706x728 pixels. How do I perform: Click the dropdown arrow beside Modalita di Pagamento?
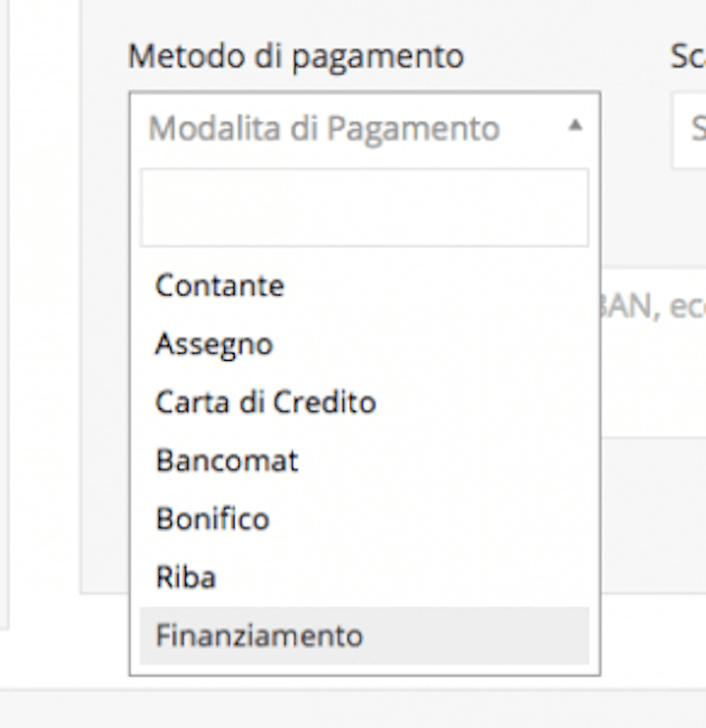(575, 126)
